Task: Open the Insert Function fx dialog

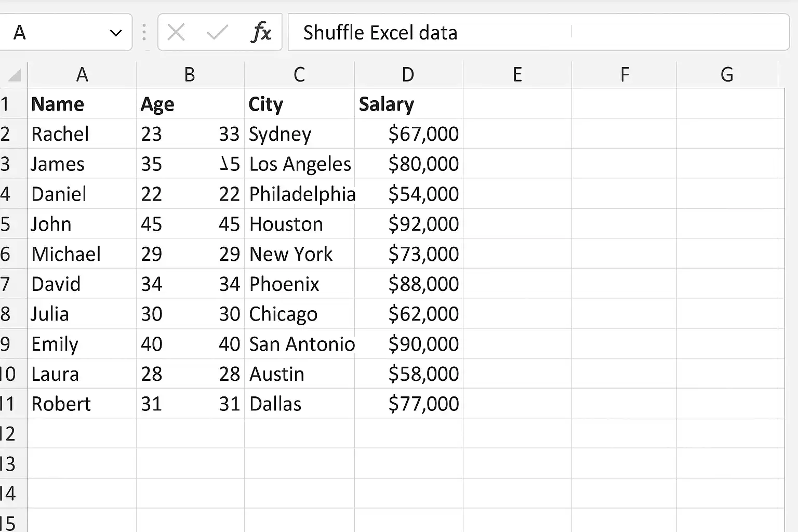Action: (x=261, y=33)
